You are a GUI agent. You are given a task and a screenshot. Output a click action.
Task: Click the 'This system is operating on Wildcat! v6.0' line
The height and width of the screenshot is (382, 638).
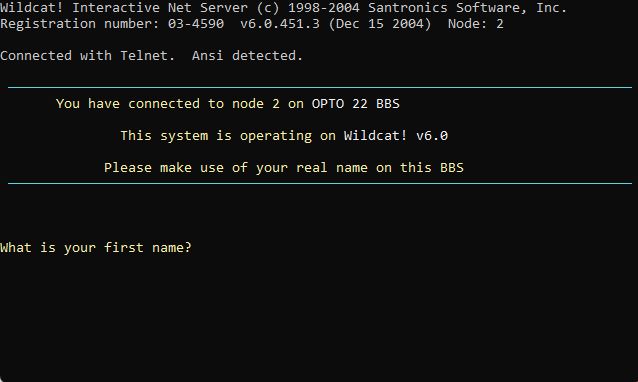[x=284, y=135]
